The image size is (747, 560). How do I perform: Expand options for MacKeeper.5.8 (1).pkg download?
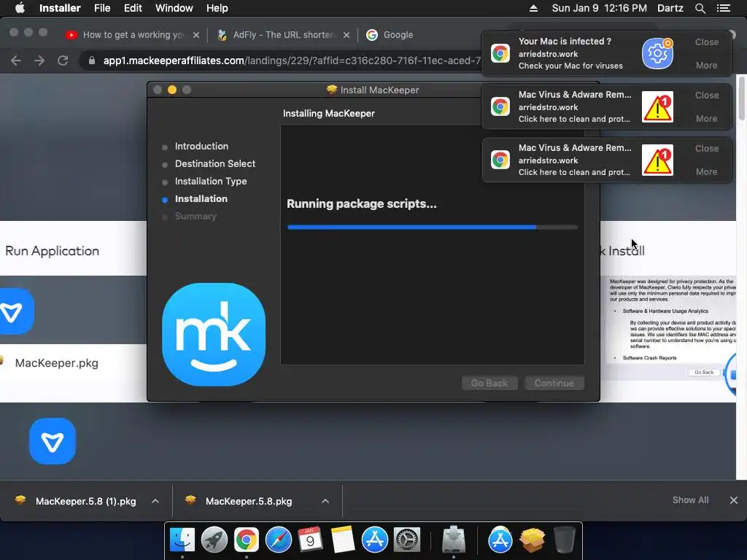click(155, 501)
